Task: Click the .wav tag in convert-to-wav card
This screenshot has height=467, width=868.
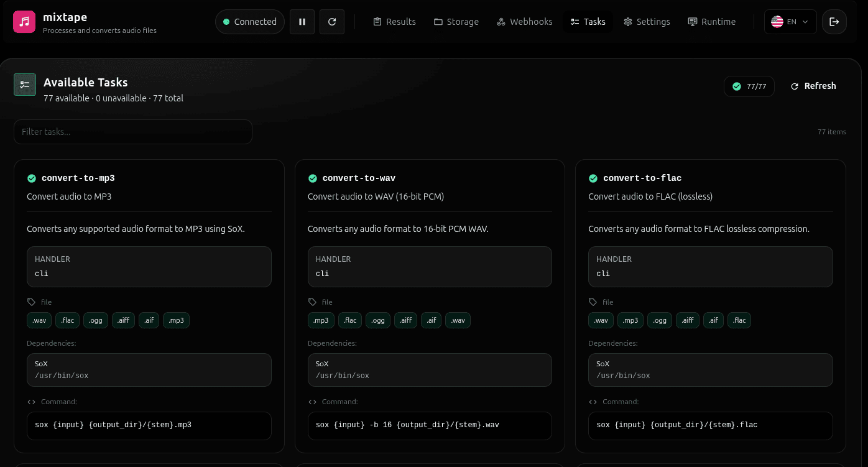Action: [x=458, y=320]
